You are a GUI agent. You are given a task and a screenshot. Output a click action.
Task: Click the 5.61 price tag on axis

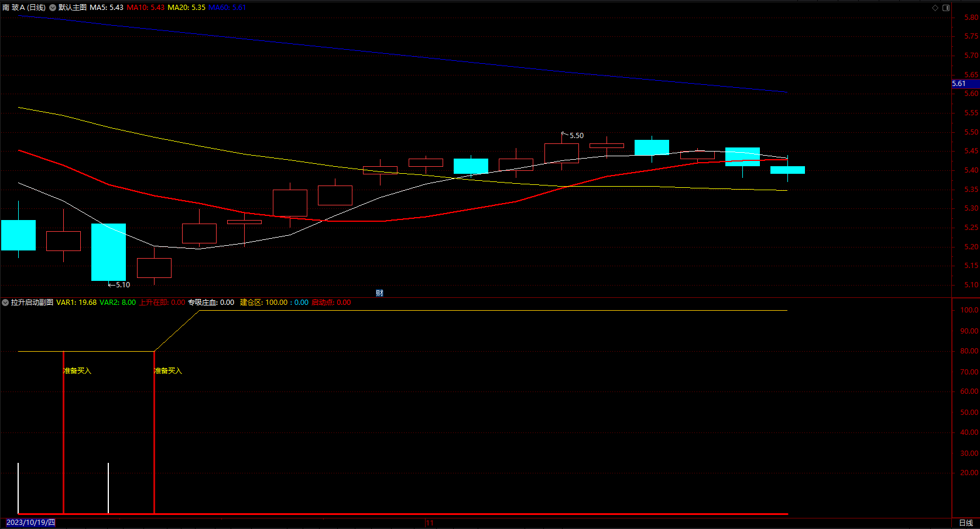pos(965,84)
